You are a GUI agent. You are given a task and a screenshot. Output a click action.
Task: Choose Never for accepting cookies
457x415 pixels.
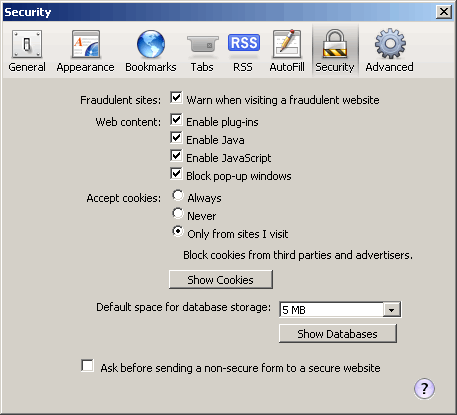click(178, 214)
